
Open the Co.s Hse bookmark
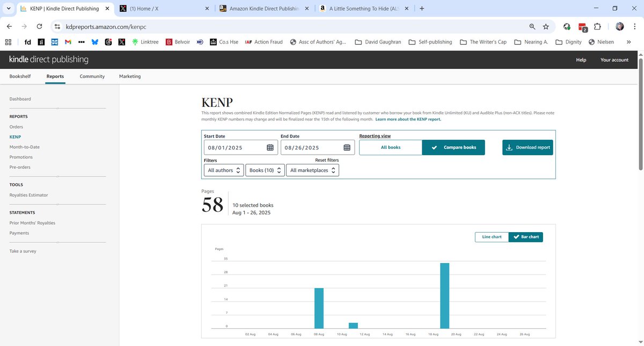224,41
